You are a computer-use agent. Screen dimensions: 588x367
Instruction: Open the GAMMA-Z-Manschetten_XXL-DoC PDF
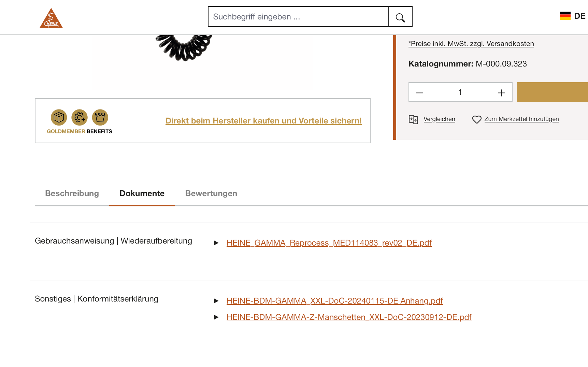[349, 317]
